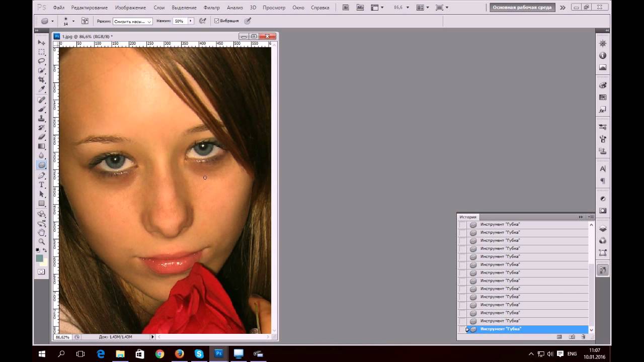Open the History panel options menu

pos(591,217)
